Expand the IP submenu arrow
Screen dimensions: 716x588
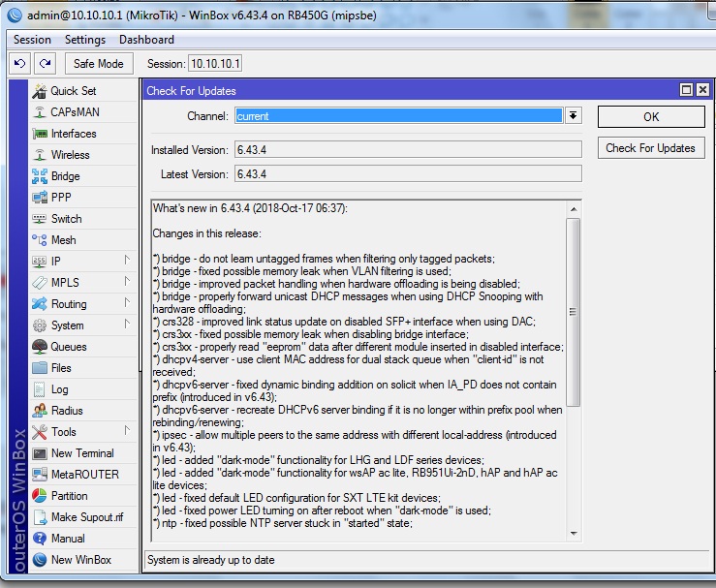point(127,261)
